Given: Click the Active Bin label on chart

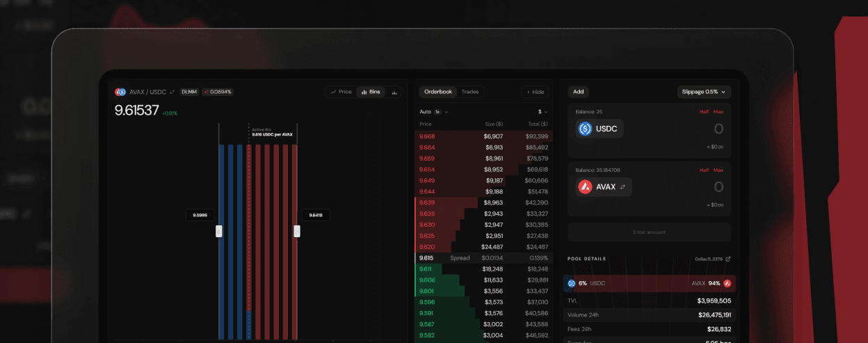Looking at the screenshot, I should point(262,129).
